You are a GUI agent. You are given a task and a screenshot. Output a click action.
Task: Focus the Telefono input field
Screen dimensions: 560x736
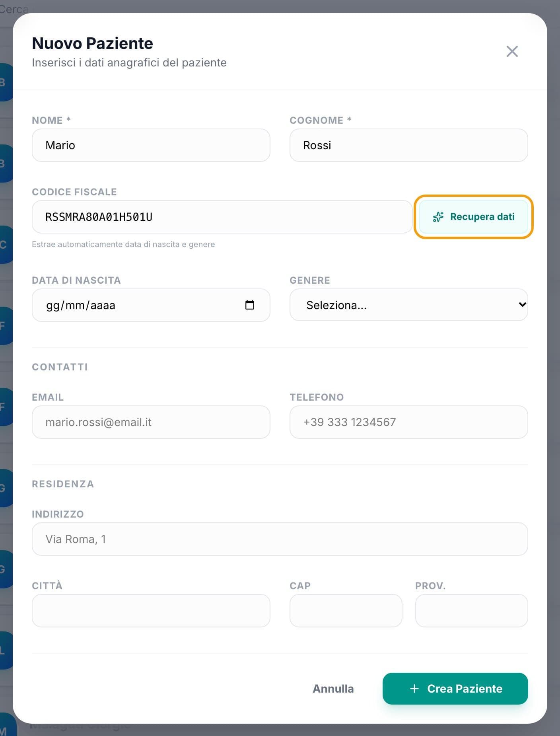(408, 422)
